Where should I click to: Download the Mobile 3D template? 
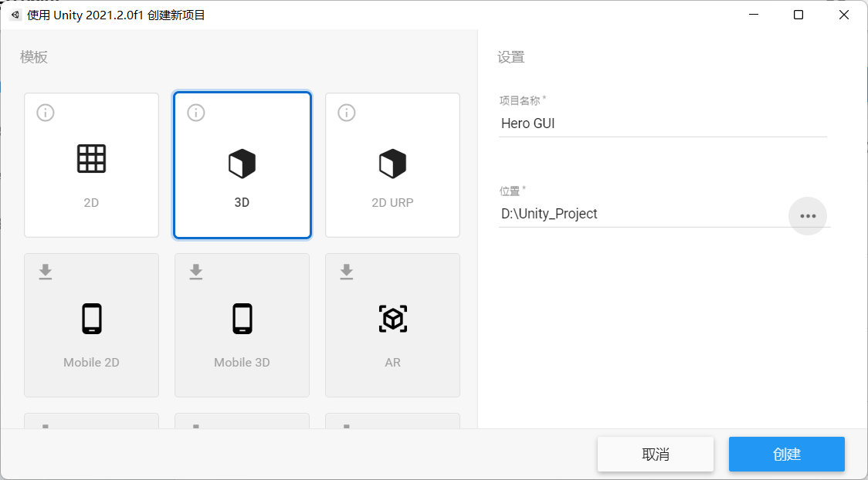point(196,272)
